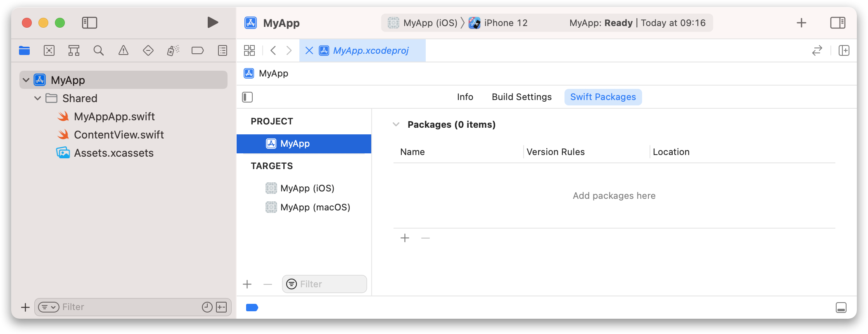This screenshot has width=868, height=334.
Task: Open the Find navigator magnifier icon
Action: (x=99, y=50)
